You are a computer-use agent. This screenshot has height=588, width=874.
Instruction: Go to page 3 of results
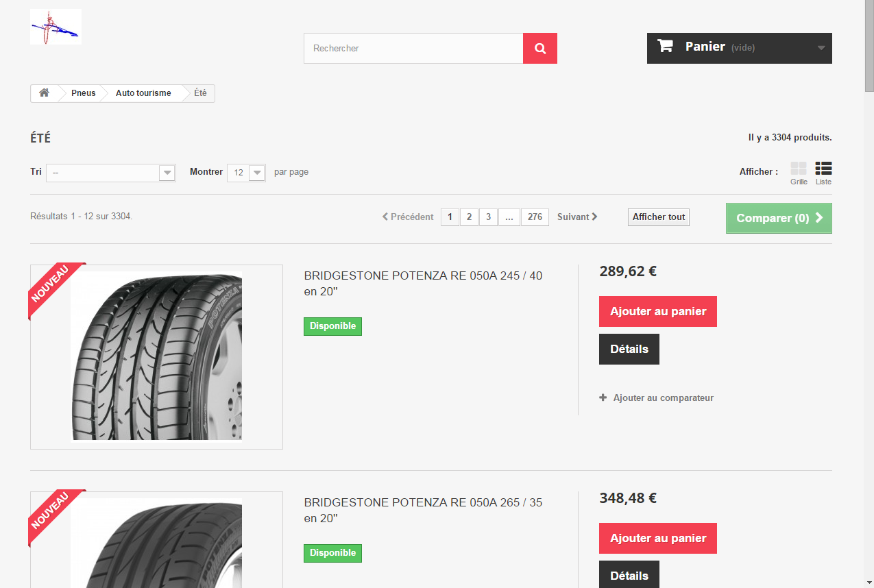488,217
